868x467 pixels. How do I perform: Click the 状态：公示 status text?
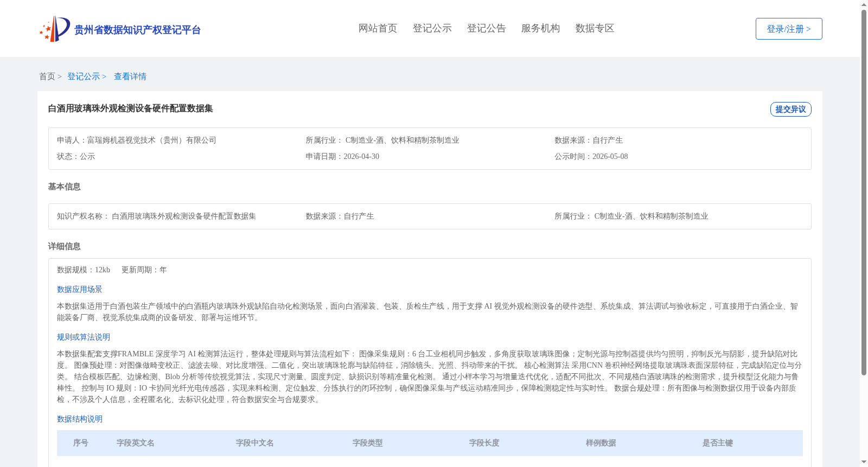point(76,156)
